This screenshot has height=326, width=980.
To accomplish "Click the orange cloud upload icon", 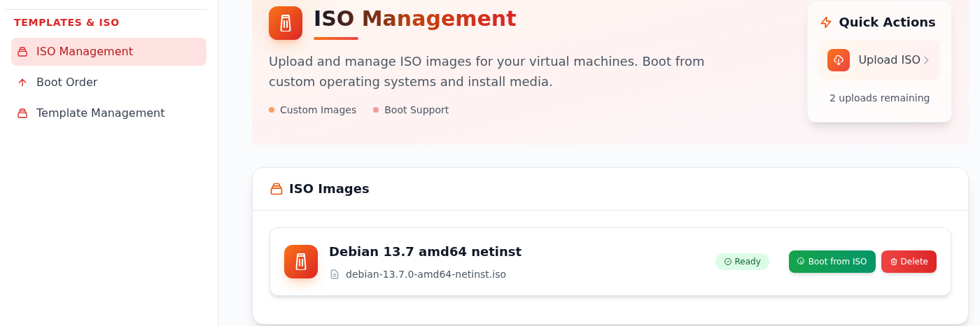I will coord(839,60).
